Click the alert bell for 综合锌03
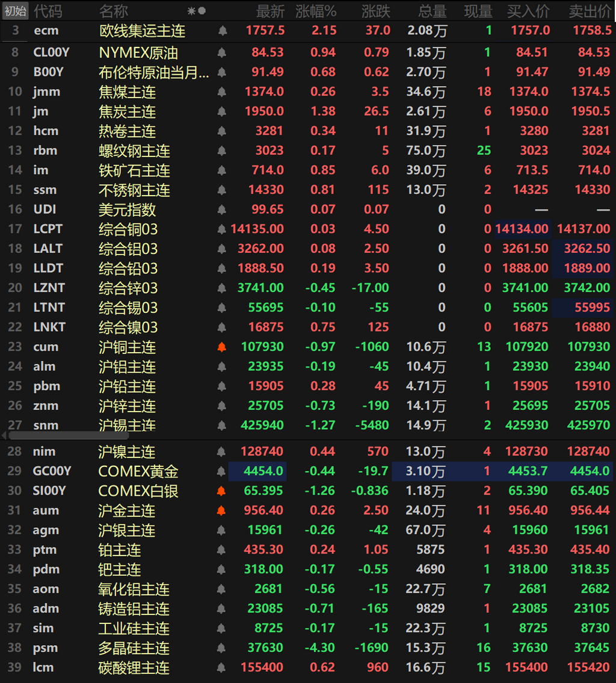This screenshot has height=683, width=616. (221, 288)
